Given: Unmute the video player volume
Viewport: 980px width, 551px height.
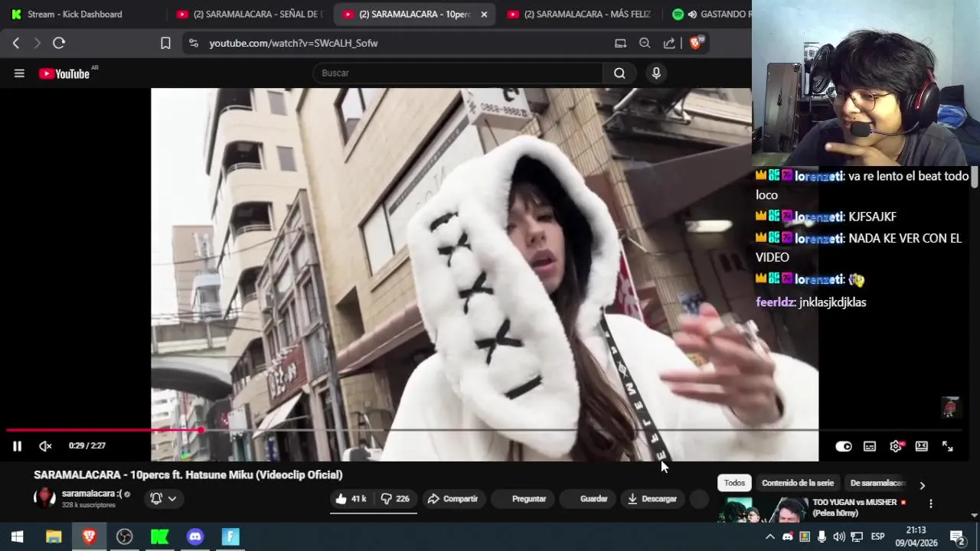Looking at the screenshot, I should [x=45, y=446].
